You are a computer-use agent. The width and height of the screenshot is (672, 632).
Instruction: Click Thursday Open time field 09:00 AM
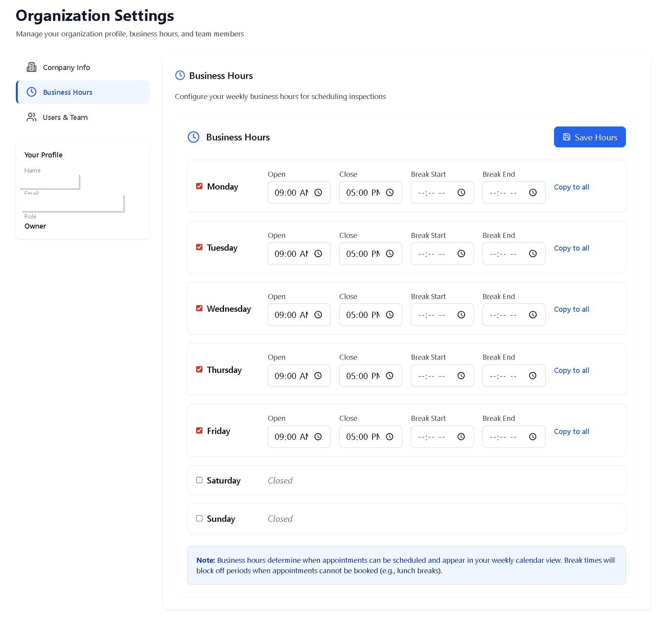coord(299,376)
